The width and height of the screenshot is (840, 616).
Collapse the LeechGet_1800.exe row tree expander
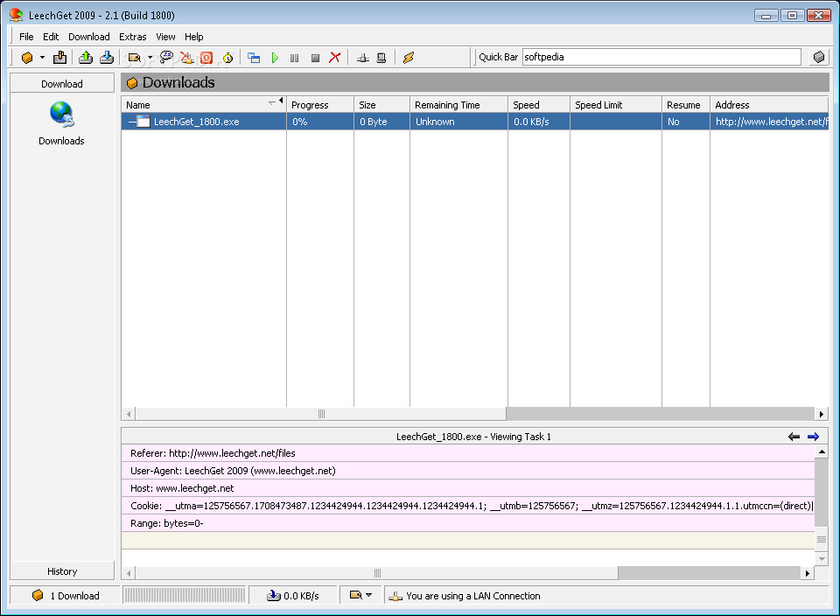point(132,122)
